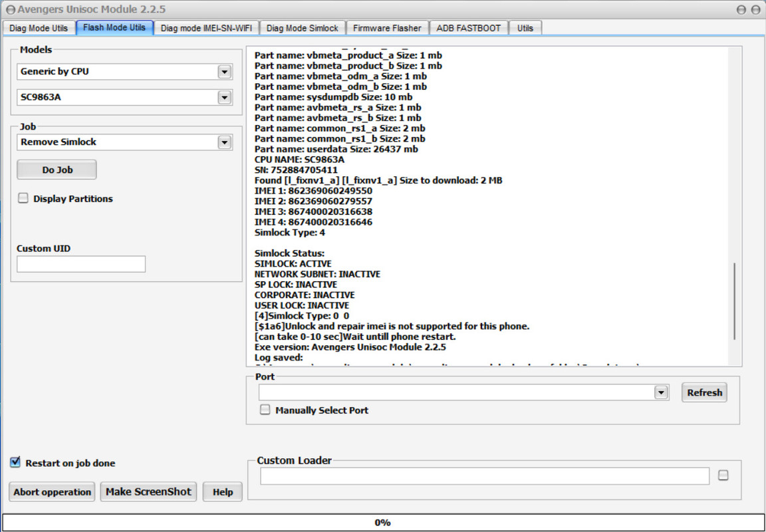Select the Flash Mode Utils tab

114,27
